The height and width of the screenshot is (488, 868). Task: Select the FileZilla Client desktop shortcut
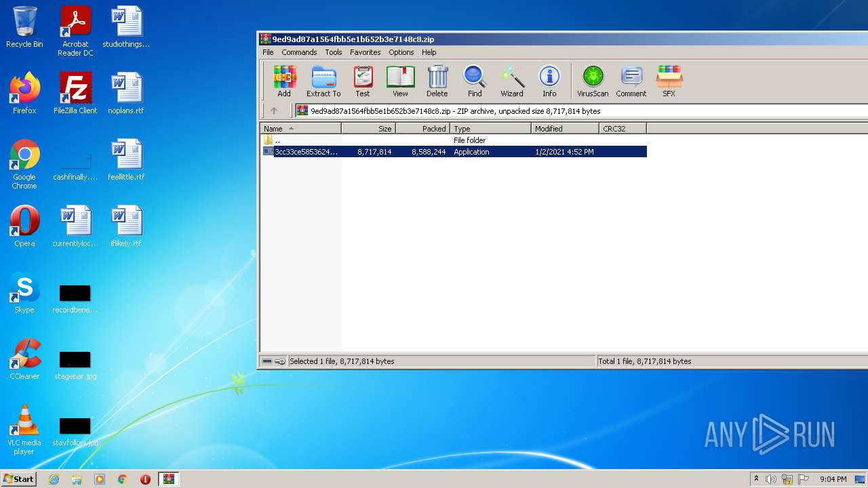pyautogui.click(x=75, y=94)
